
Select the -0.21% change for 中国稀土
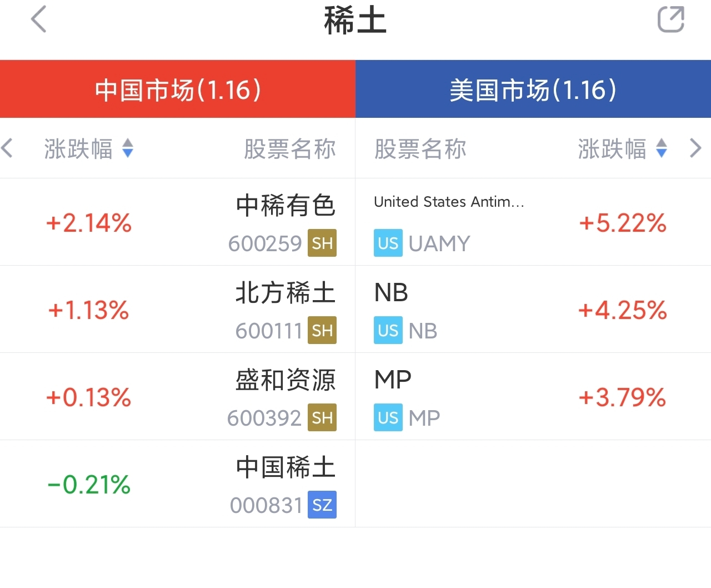(x=89, y=485)
